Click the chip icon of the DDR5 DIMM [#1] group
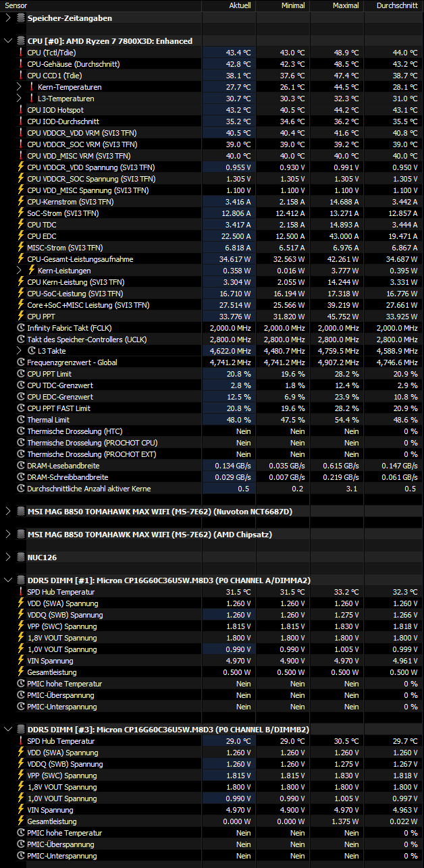The width and height of the screenshot is (424, 868). [x=20, y=580]
